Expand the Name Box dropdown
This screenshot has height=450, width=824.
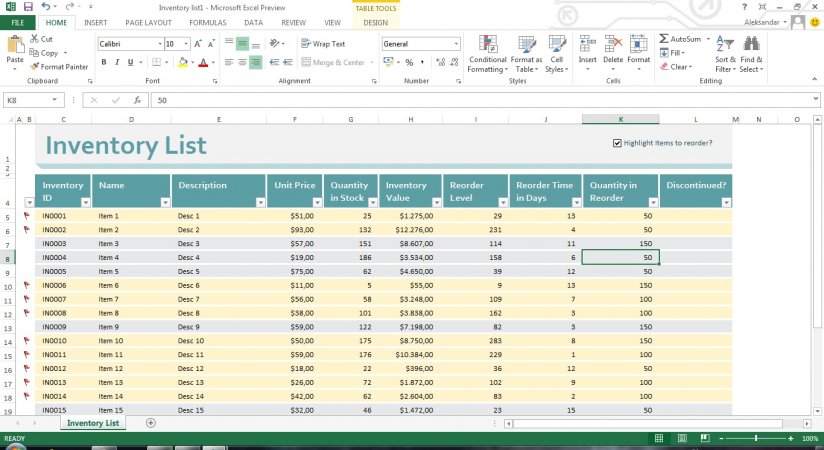(55, 100)
